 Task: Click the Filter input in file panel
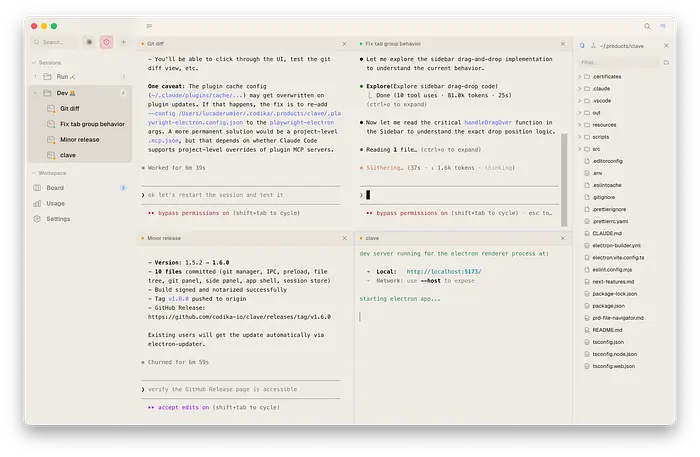pos(615,62)
